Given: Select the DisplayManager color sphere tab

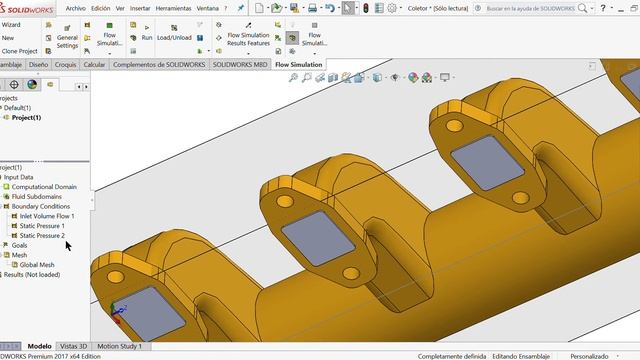Looking at the screenshot, I should point(32,84).
